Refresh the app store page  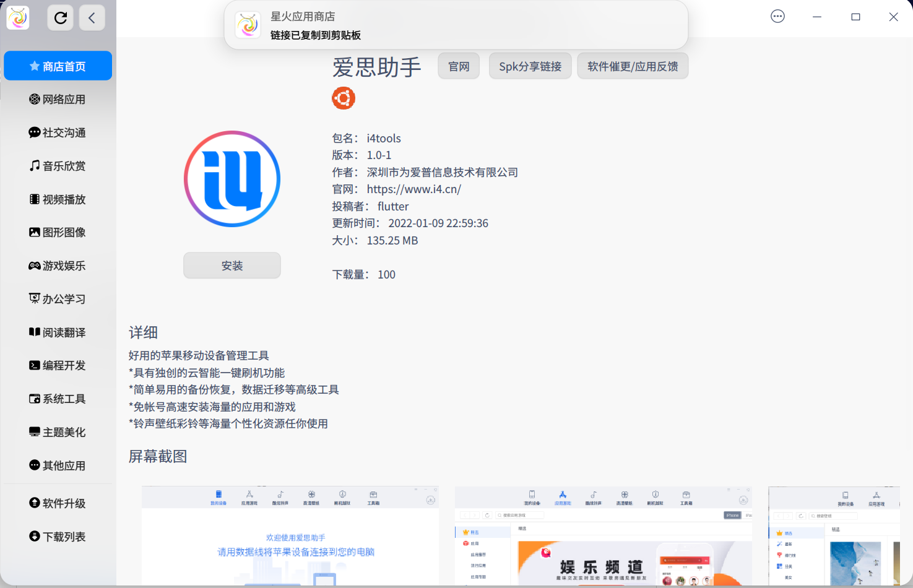coord(60,17)
